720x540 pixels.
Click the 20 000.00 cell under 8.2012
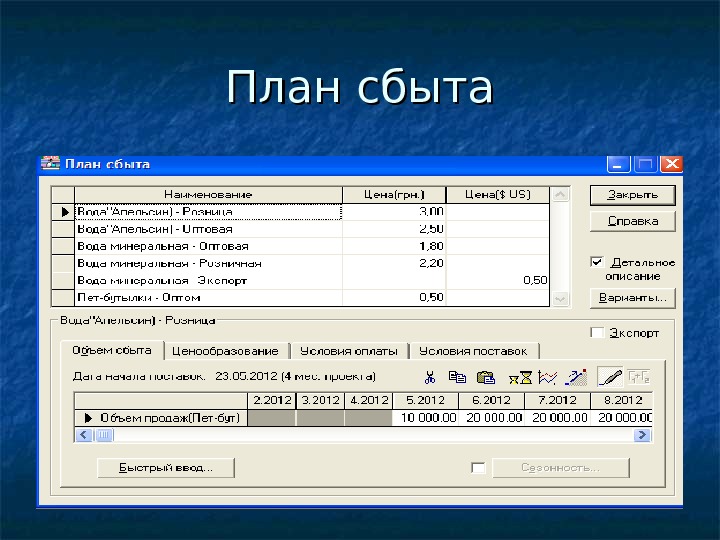[x=621, y=418]
